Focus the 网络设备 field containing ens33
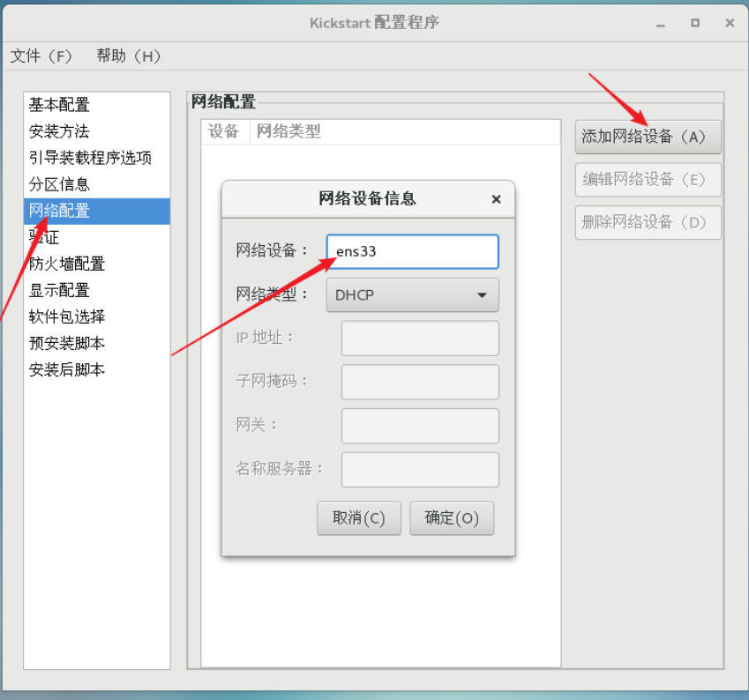The image size is (749, 700). pyautogui.click(x=413, y=251)
